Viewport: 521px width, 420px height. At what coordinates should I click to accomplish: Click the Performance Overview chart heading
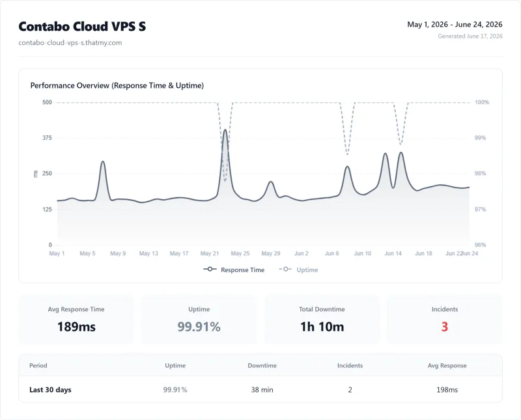point(117,85)
